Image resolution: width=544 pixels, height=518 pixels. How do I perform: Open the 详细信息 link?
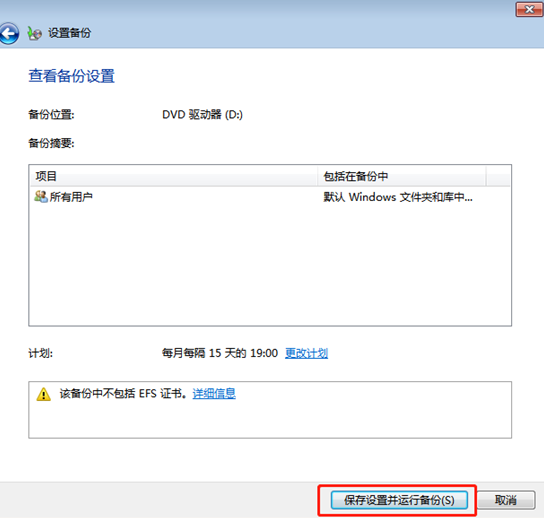[214, 393]
